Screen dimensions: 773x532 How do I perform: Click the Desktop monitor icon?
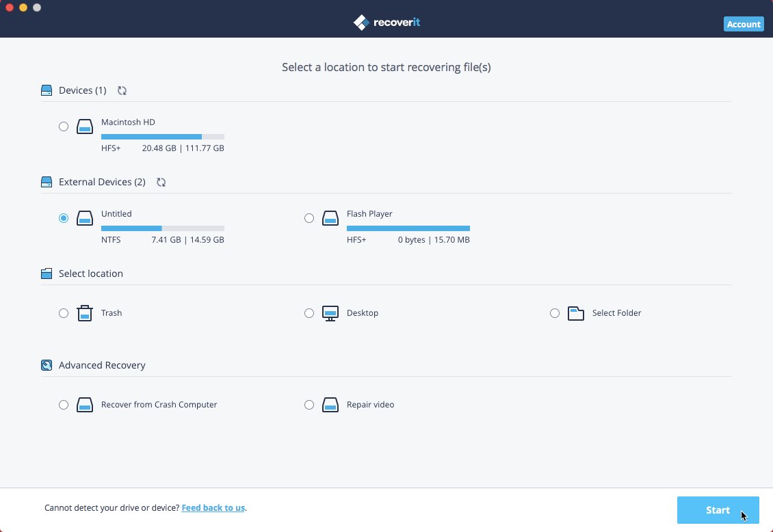click(330, 313)
